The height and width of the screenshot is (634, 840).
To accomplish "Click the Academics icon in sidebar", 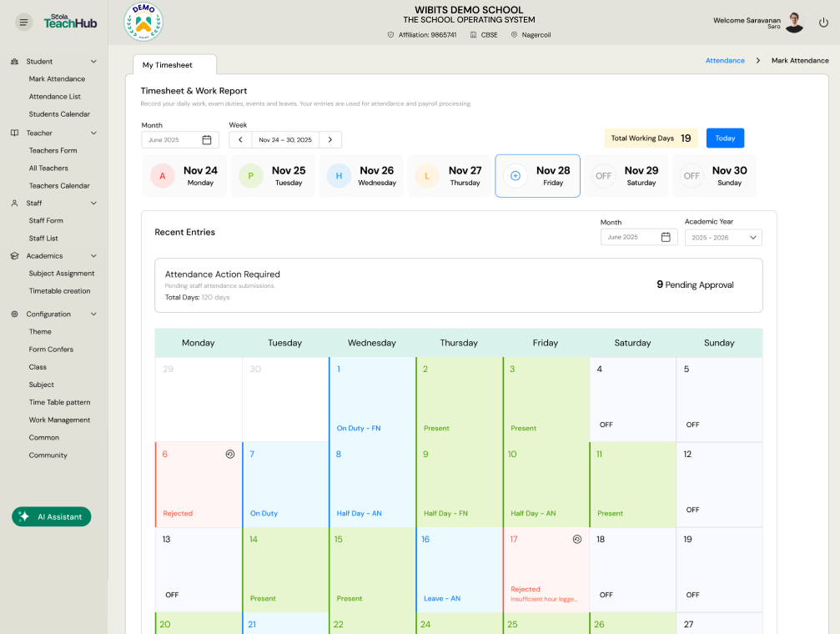I will 14,255.
